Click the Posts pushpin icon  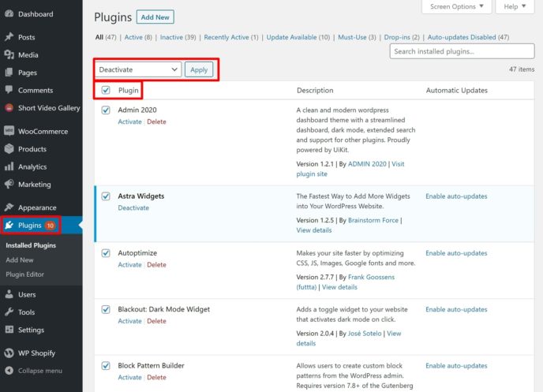pyautogui.click(x=9, y=36)
